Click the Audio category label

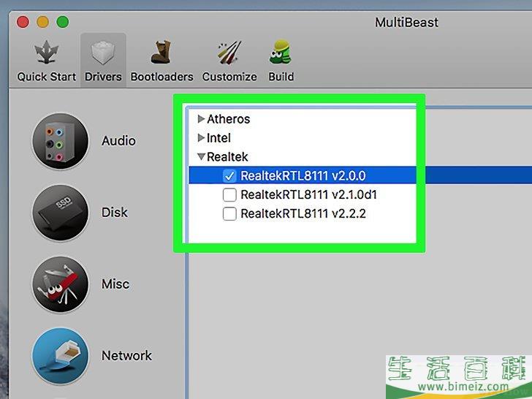click(x=118, y=141)
